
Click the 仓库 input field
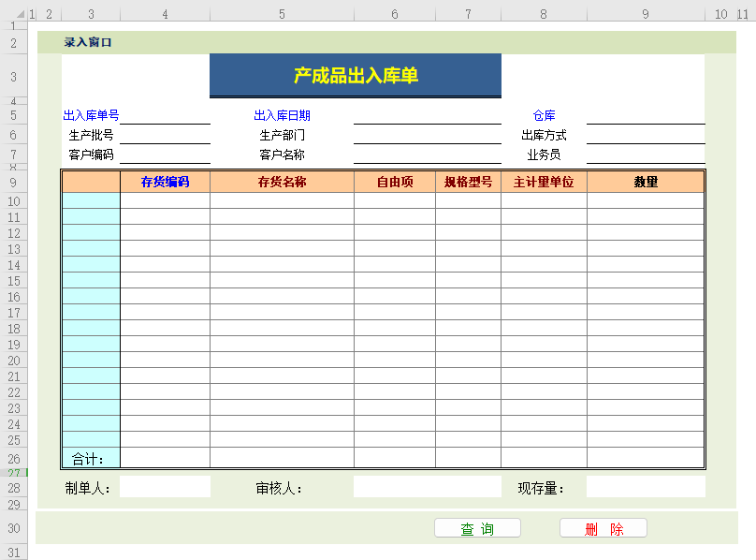pyautogui.click(x=645, y=115)
